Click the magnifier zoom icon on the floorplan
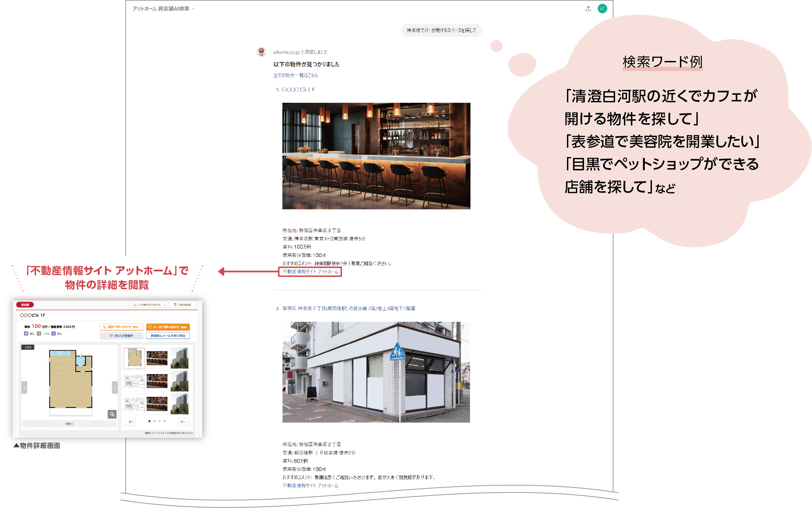The height and width of the screenshot is (508, 812). pos(112,415)
